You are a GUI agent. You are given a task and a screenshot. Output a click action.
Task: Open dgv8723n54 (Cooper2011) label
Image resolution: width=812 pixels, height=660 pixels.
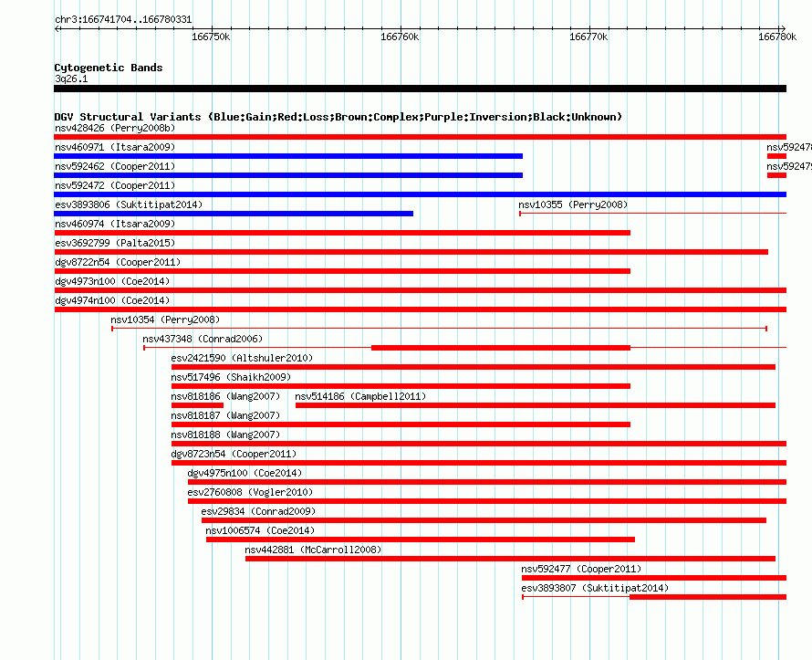click(234, 454)
